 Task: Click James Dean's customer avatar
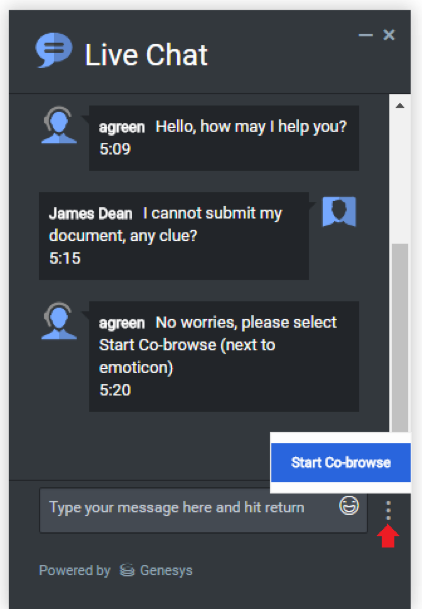339,211
